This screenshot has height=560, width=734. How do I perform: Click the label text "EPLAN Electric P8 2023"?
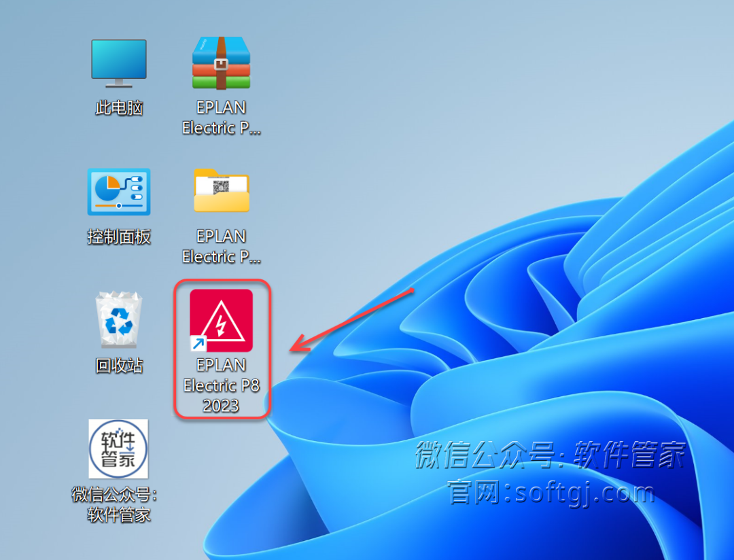[x=221, y=385]
